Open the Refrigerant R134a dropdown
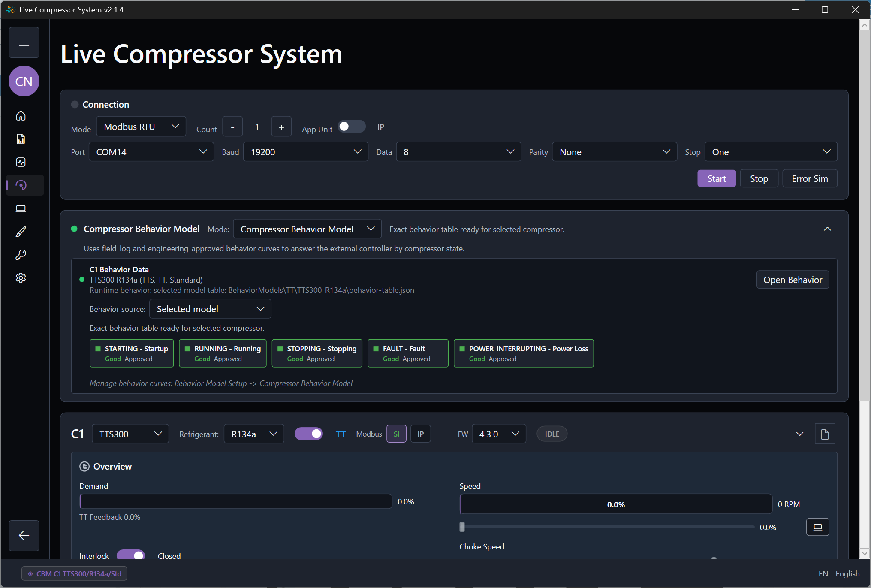 [x=254, y=434]
